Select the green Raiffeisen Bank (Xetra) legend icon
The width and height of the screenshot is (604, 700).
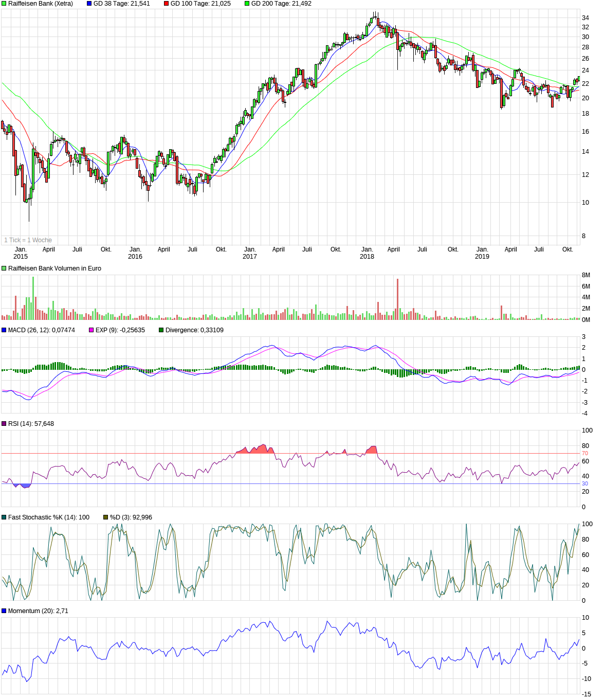tap(4, 4)
